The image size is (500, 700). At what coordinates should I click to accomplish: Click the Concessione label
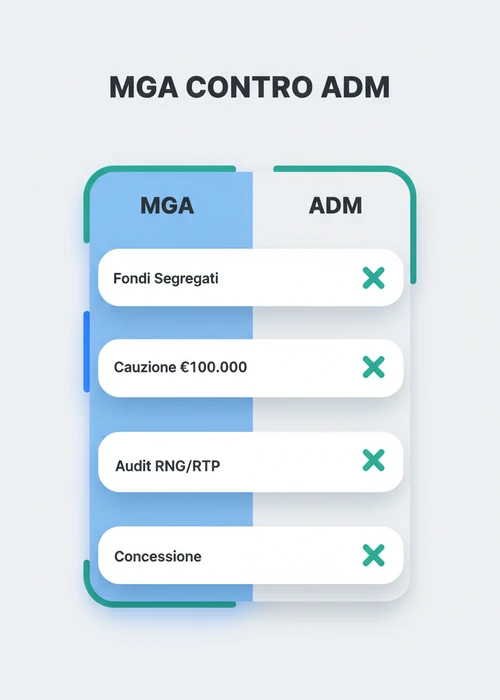[x=158, y=556]
